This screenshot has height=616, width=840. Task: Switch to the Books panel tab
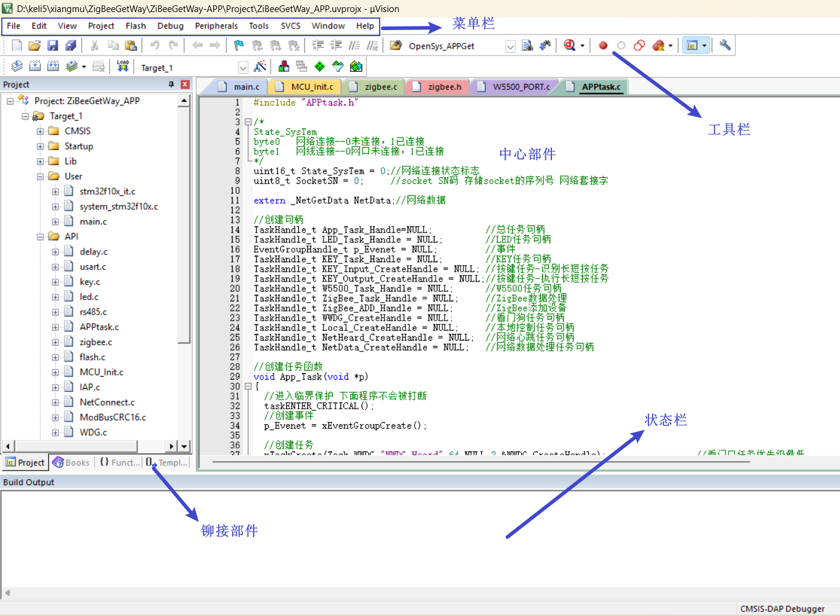coord(72,462)
